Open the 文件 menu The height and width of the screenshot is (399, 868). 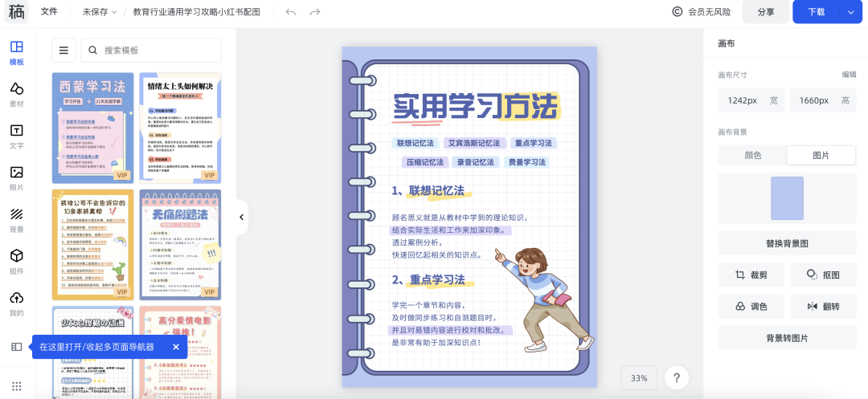pyautogui.click(x=49, y=11)
